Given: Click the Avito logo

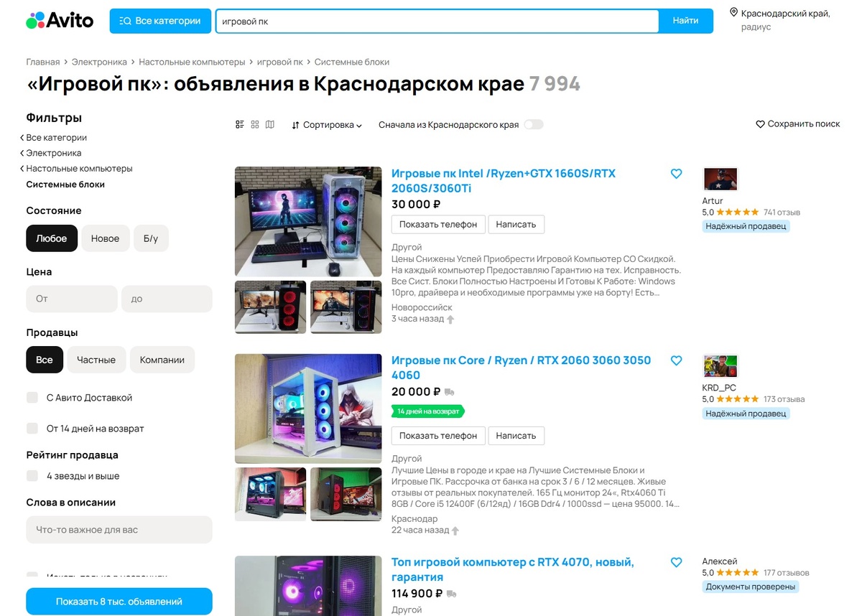Looking at the screenshot, I should pyautogui.click(x=60, y=21).
